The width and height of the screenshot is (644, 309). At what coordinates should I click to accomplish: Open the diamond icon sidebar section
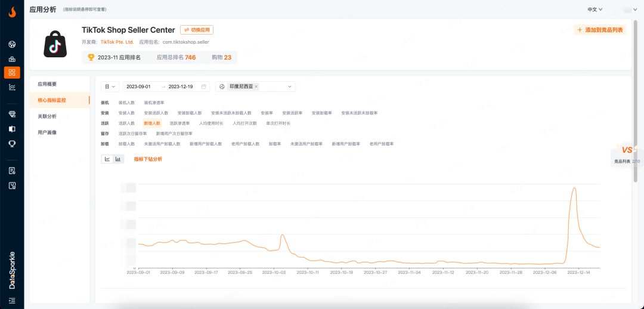(x=12, y=114)
